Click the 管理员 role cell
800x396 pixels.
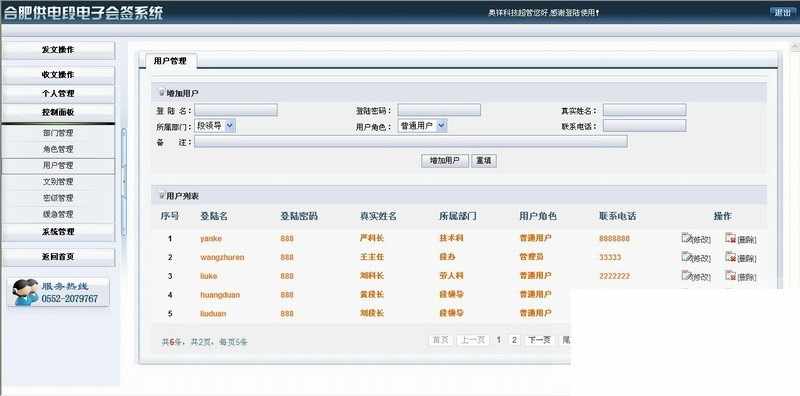click(531, 257)
